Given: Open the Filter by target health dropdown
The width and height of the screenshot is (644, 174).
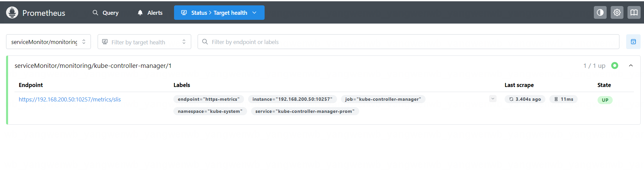Looking at the screenshot, I should (144, 42).
